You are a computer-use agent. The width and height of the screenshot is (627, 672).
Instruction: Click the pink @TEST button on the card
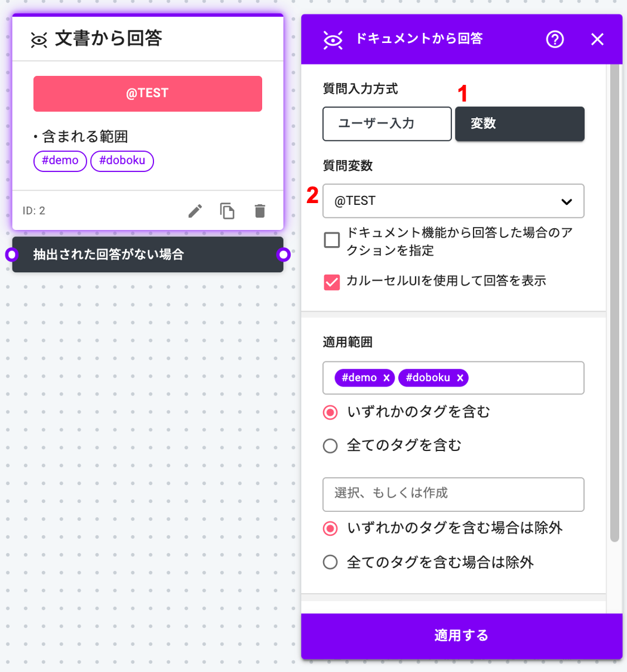(x=147, y=93)
